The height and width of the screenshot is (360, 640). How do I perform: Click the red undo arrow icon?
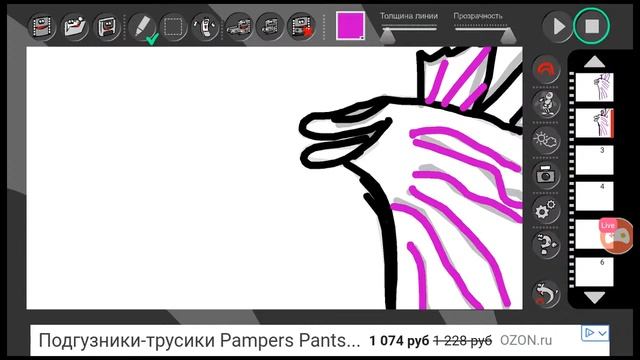(546, 69)
